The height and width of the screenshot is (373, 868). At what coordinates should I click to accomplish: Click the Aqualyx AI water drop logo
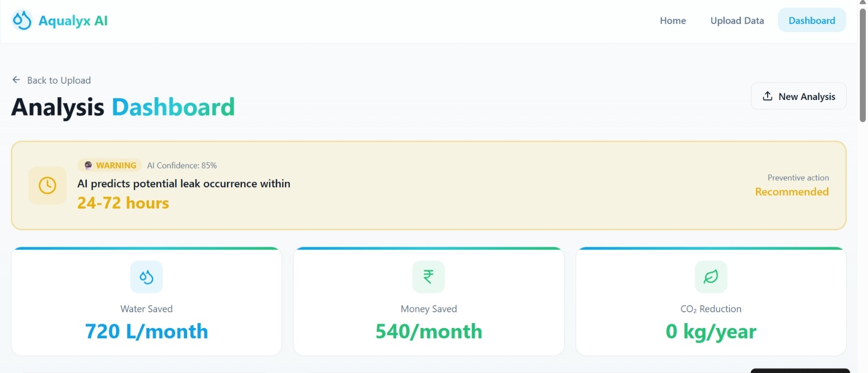pos(22,21)
